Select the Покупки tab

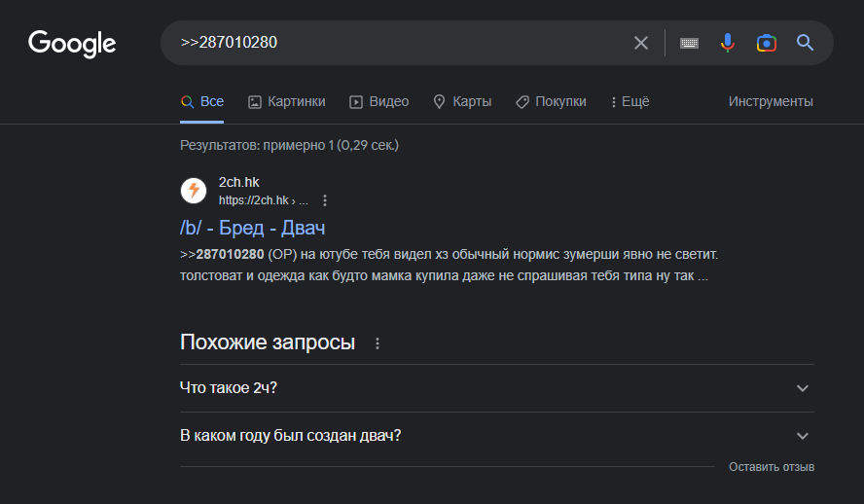pyautogui.click(x=551, y=101)
